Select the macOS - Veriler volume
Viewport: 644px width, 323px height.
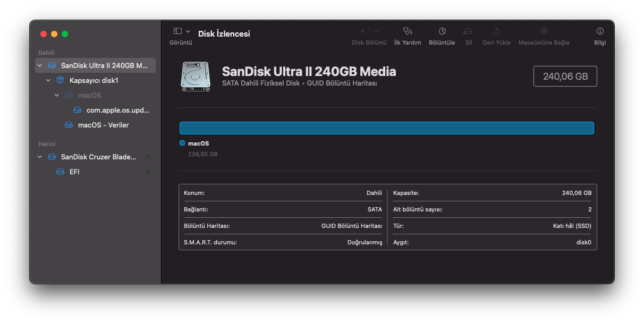click(x=103, y=125)
